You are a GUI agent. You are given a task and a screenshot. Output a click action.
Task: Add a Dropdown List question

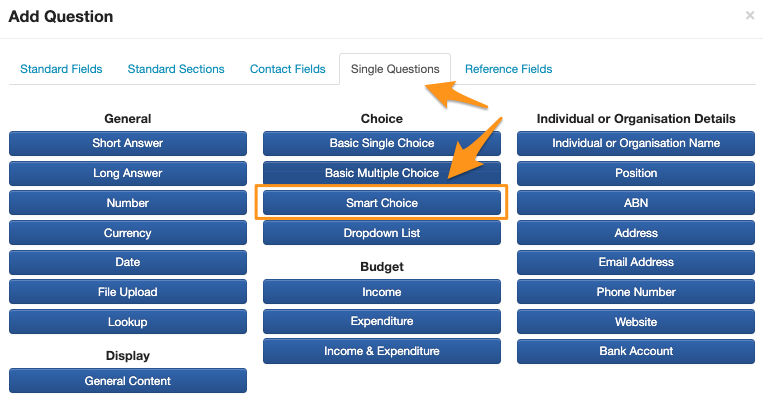click(382, 233)
